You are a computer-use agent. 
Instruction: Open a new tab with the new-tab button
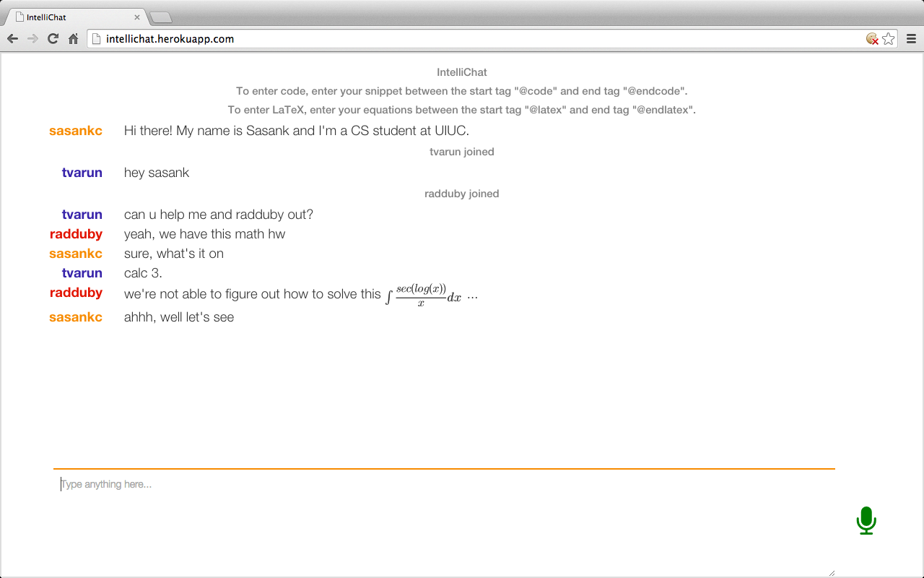point(160,17)
